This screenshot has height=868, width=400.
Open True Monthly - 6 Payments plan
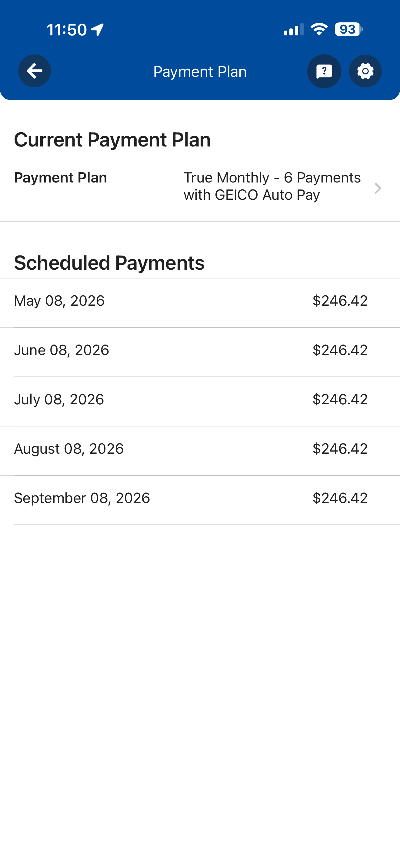pos(272,186)
